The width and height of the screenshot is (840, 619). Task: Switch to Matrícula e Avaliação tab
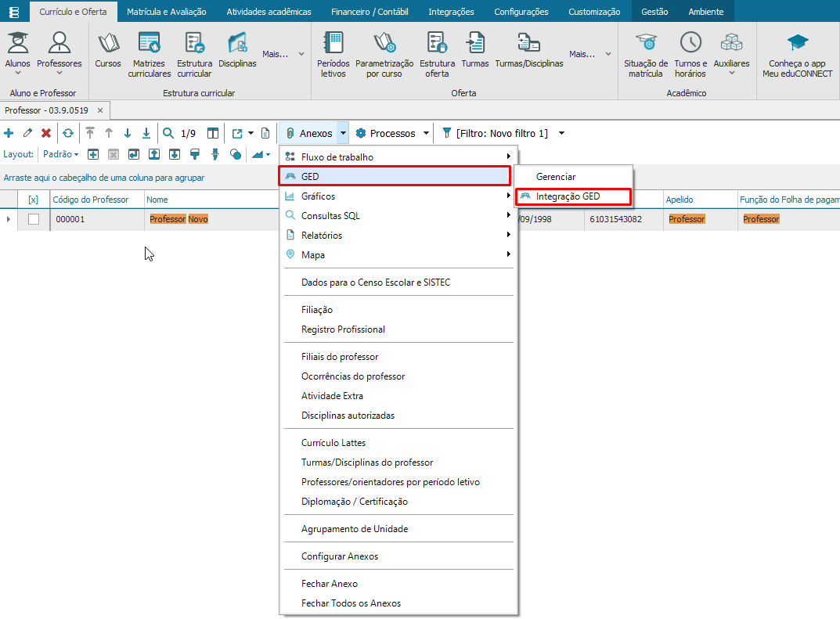click(x=167, y=11)
